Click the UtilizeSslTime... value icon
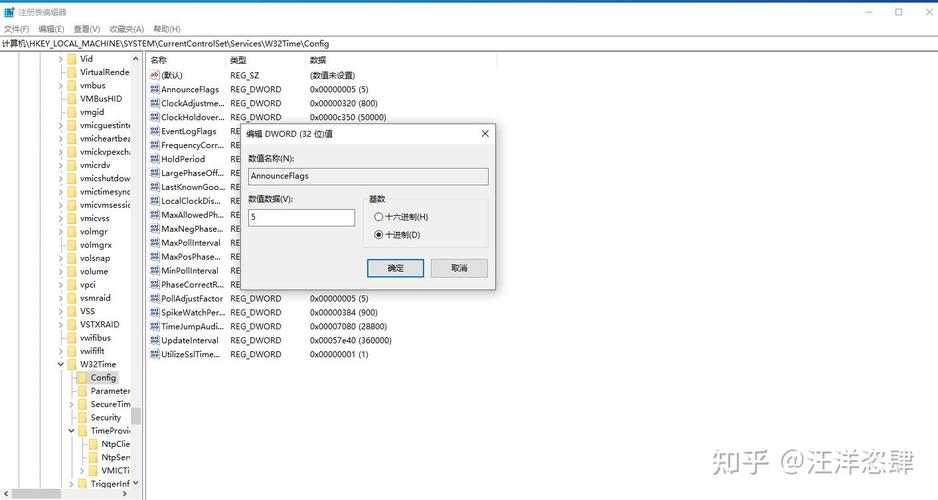Viewport: 938px width, 500px height. point(154,354)
